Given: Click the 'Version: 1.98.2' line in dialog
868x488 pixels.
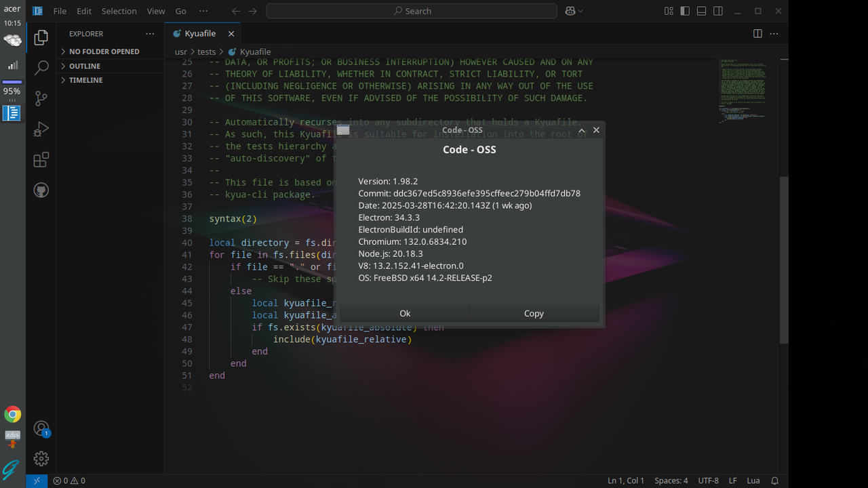Looking at the screenshot, I should click(388, 182).
